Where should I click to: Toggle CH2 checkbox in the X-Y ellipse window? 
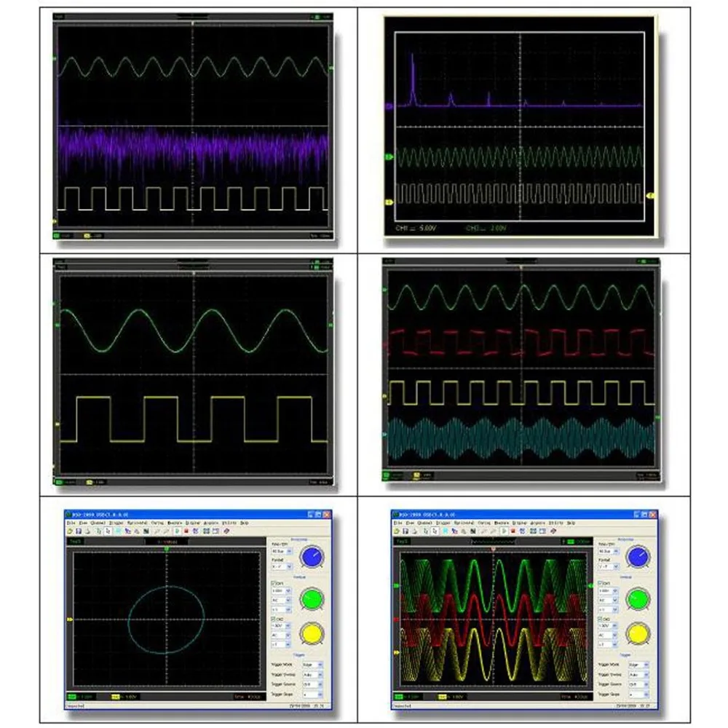click(x=274, y=619)
